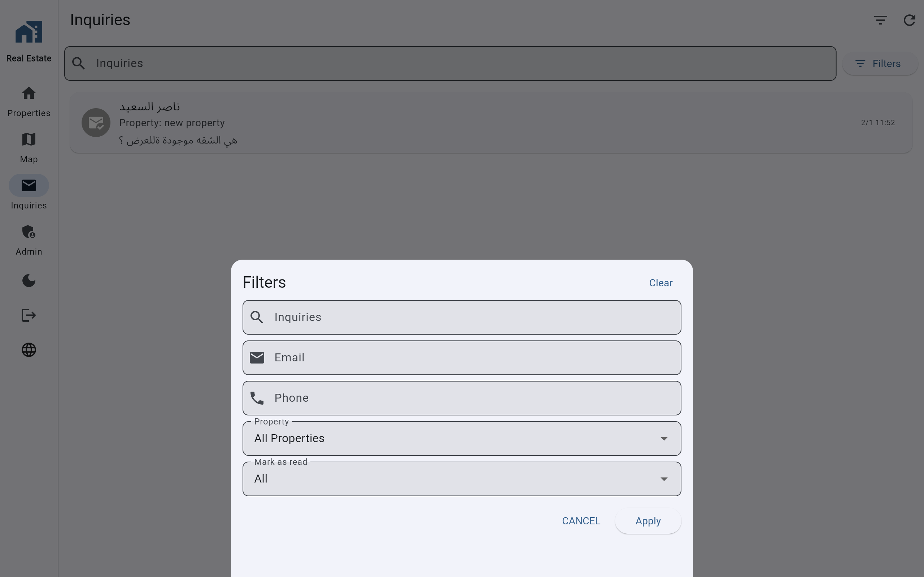Expand the Property dropdown

coord(461,439)
